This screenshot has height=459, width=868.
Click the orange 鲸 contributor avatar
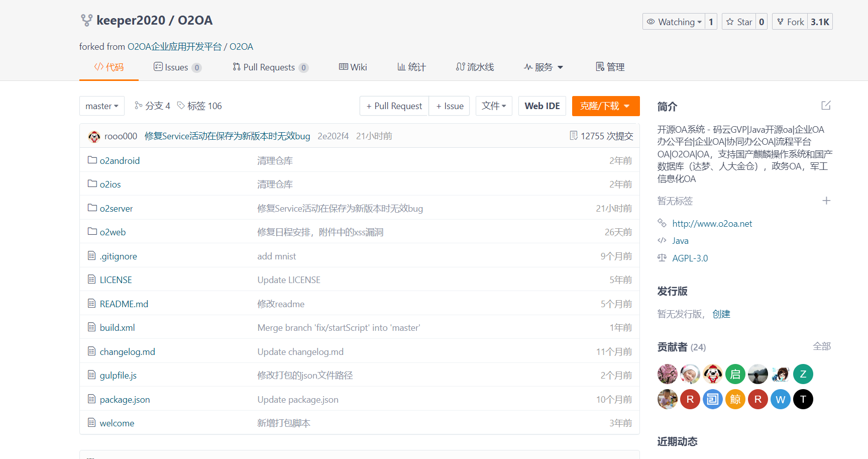point(735,400)
